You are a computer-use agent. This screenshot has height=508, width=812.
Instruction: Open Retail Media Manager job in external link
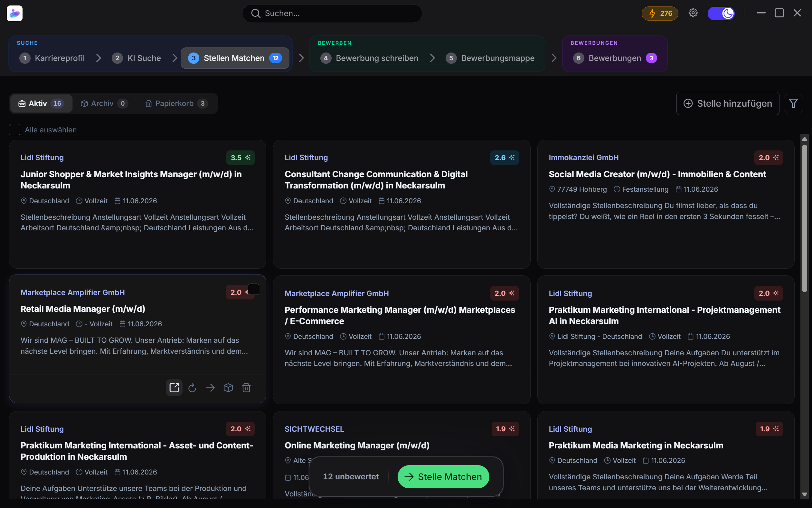click(174, 388)
